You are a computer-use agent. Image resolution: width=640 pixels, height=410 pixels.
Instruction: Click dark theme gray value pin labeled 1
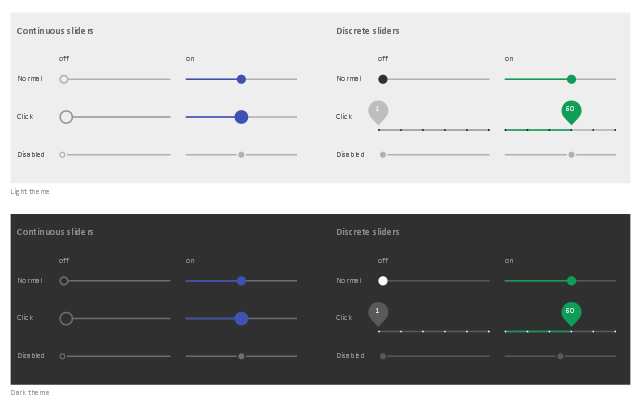coord(378,312)
